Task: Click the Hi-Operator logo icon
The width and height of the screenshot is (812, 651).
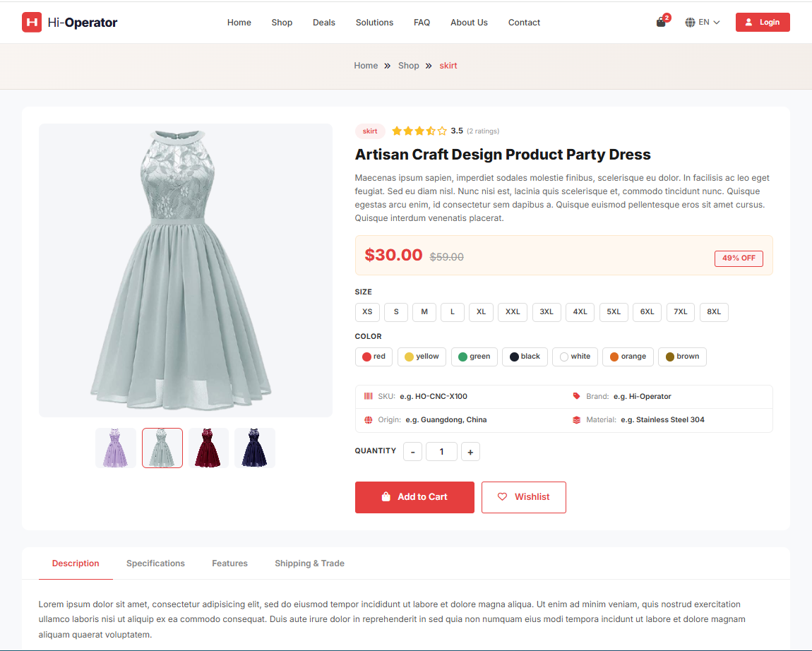Action: click(32, 23)
